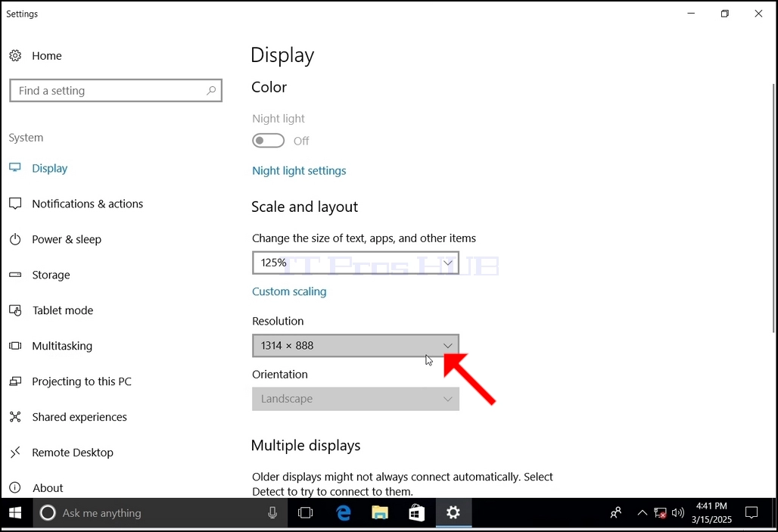Expand the Landscape orientation dropdown
This screenshot has height=532, width=778.
(x=355, y=399)
